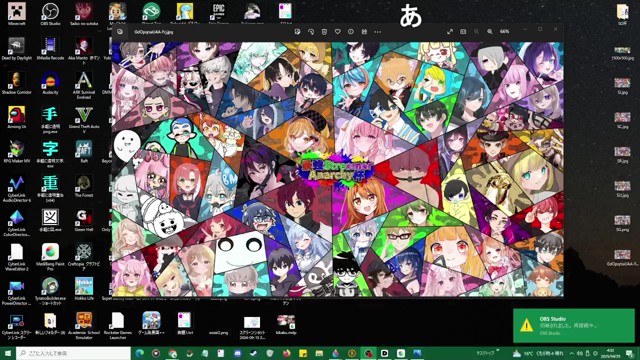The image size is (640, 360).
Task: Click the 66% zoom level value
Action: [x=504, y=31]
